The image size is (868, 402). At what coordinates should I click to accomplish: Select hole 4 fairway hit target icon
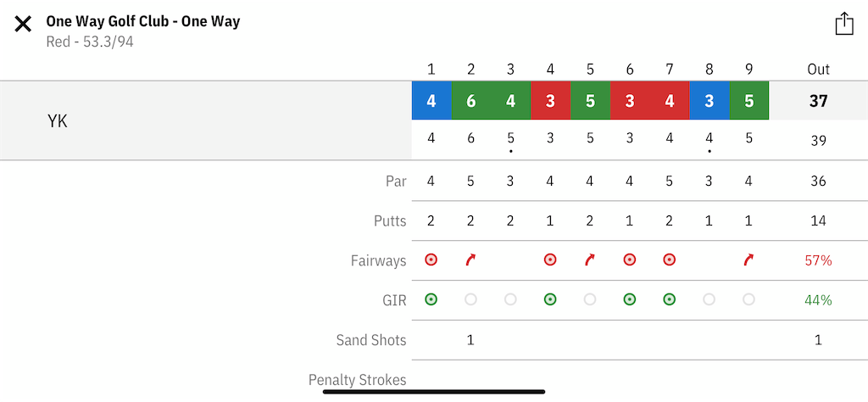pyautogui.click(x=549, y=260)
